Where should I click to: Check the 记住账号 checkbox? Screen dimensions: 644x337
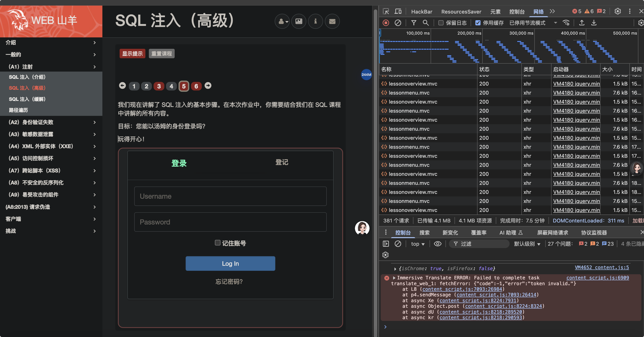(x=217, y=243)
